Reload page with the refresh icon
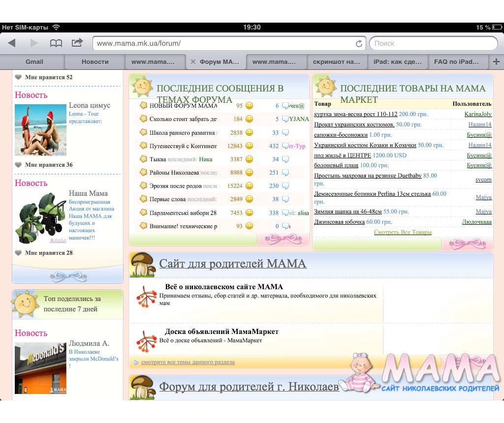The height and width of the screenshot is (423, 504). point(359,43)
